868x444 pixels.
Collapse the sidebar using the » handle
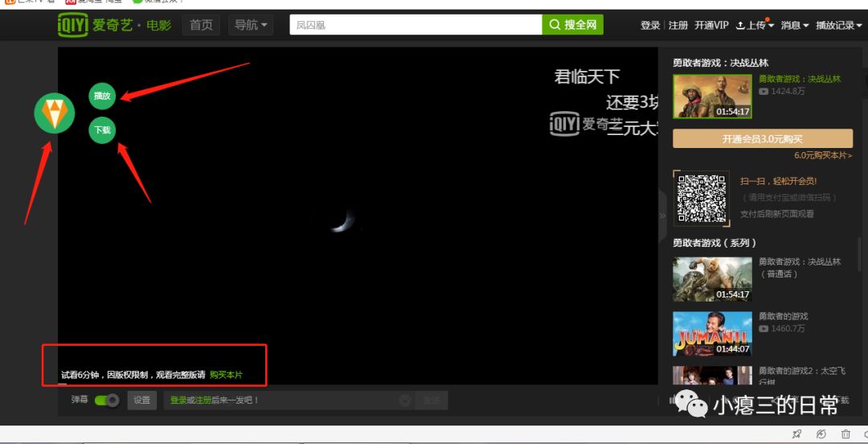tap(662, 216)
